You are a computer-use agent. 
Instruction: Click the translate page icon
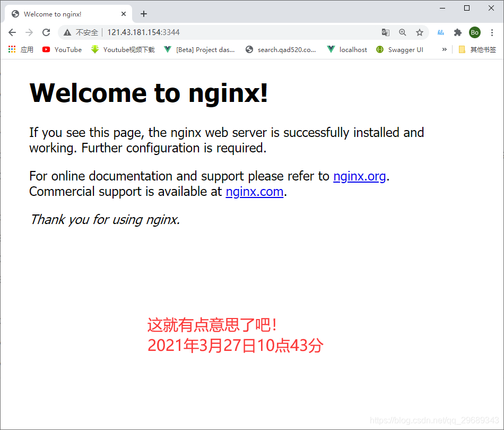tap(385, 32)
